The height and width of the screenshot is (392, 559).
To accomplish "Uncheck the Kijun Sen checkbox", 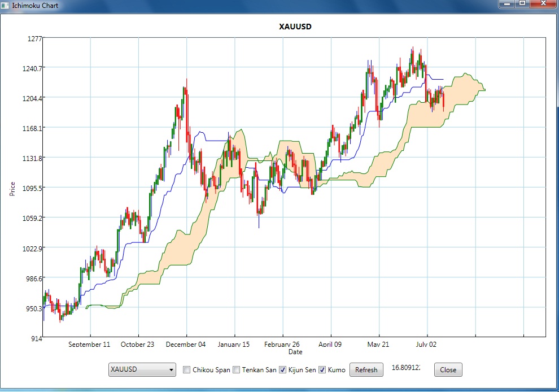I will [x=283, y=370].
